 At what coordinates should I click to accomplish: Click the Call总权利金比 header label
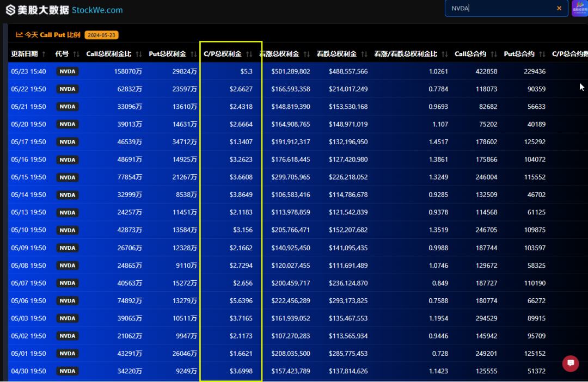tap(109, 54)
